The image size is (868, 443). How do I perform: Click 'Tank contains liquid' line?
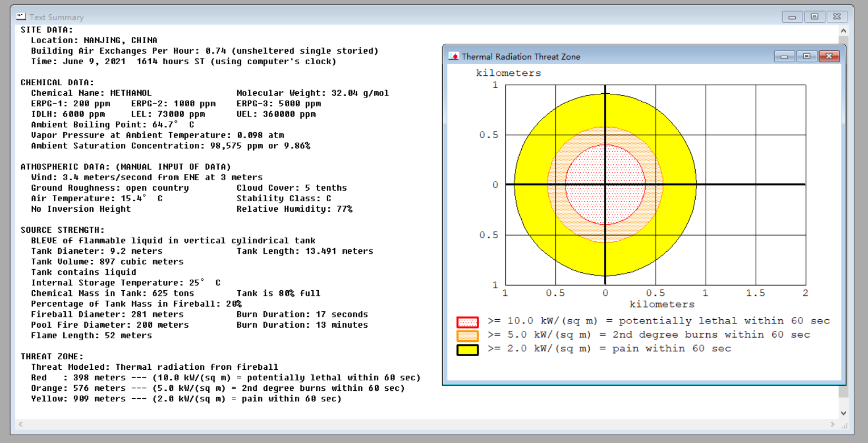(x=84, y=272)
